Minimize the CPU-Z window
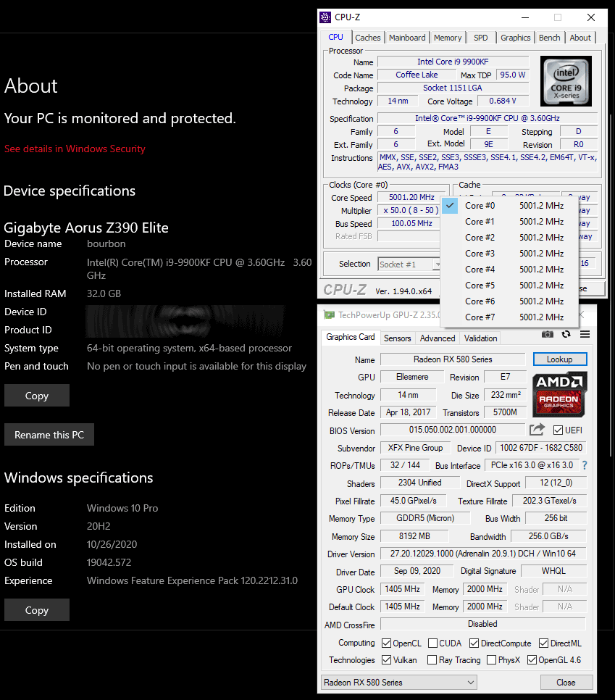The height and width of the screenshot is (700, 615). click(x=525, y=17)
